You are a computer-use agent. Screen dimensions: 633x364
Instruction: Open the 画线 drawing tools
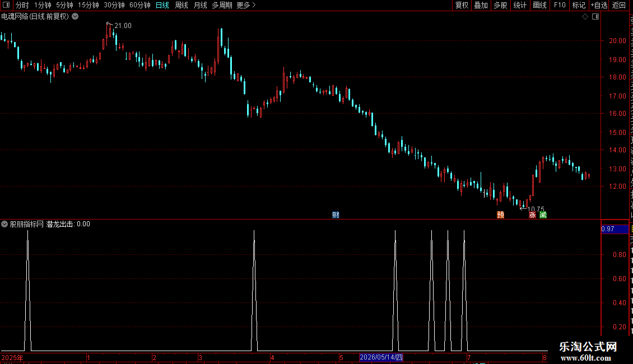[539, 5]
